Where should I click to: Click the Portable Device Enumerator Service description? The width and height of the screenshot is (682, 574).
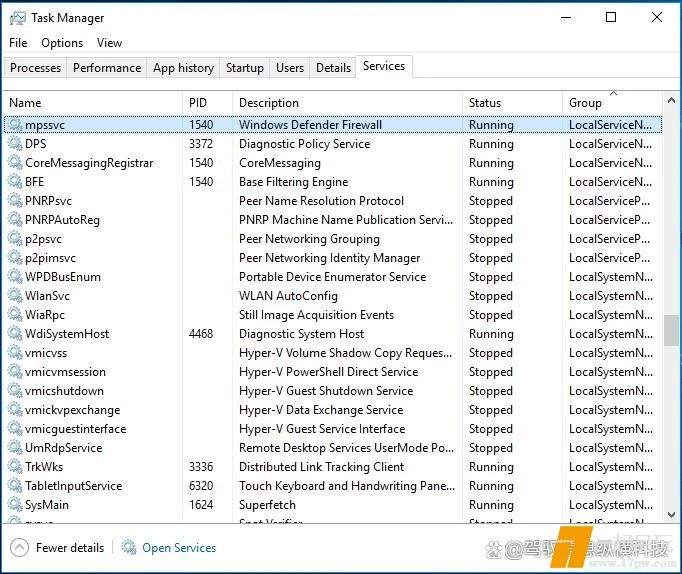(x=333, y=277)
